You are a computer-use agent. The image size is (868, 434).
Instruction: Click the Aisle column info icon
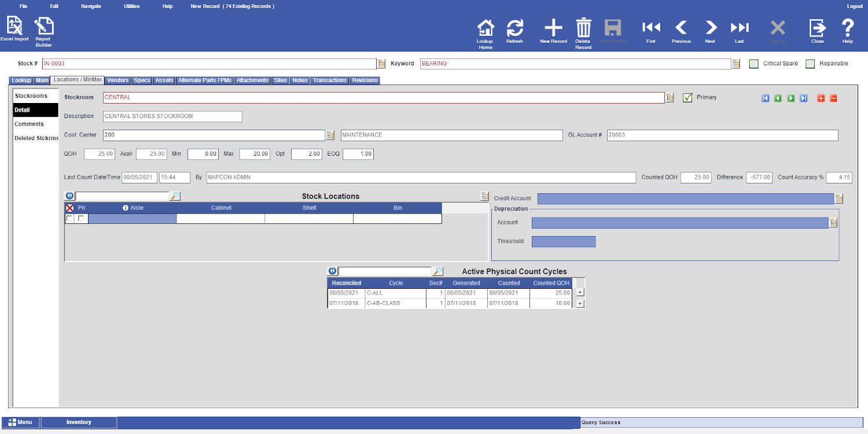click(x=126, y=208)
